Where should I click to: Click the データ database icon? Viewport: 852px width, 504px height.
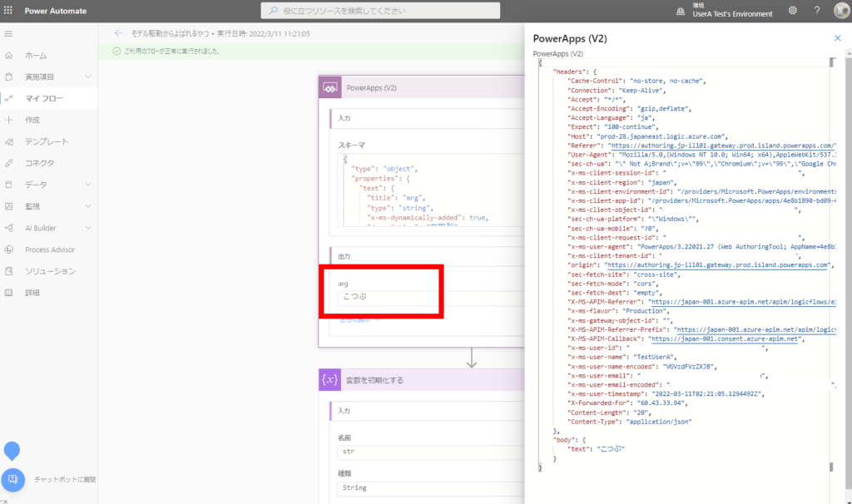click(x=8, y=185)
